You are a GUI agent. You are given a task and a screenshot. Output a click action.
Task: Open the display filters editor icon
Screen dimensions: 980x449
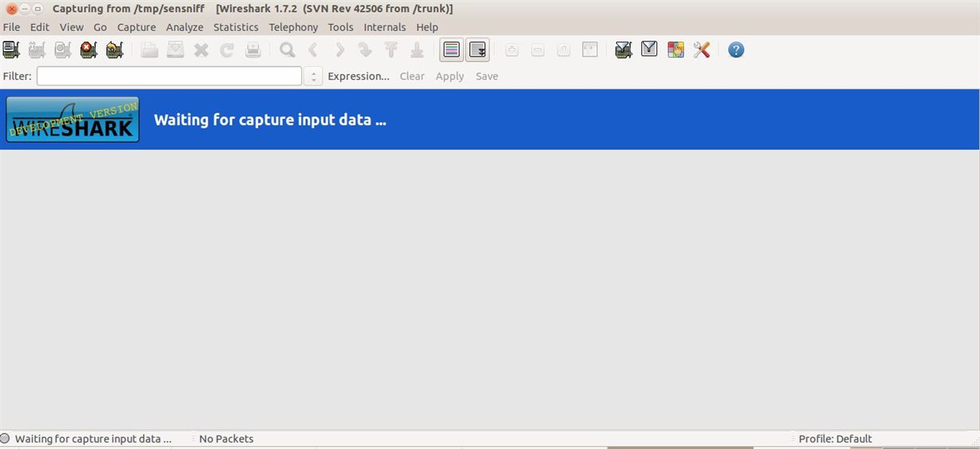649,50
